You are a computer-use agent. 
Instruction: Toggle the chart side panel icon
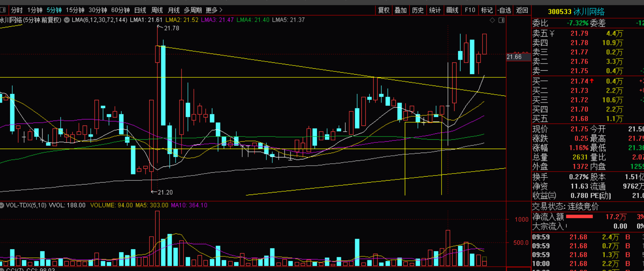(502, 20)
